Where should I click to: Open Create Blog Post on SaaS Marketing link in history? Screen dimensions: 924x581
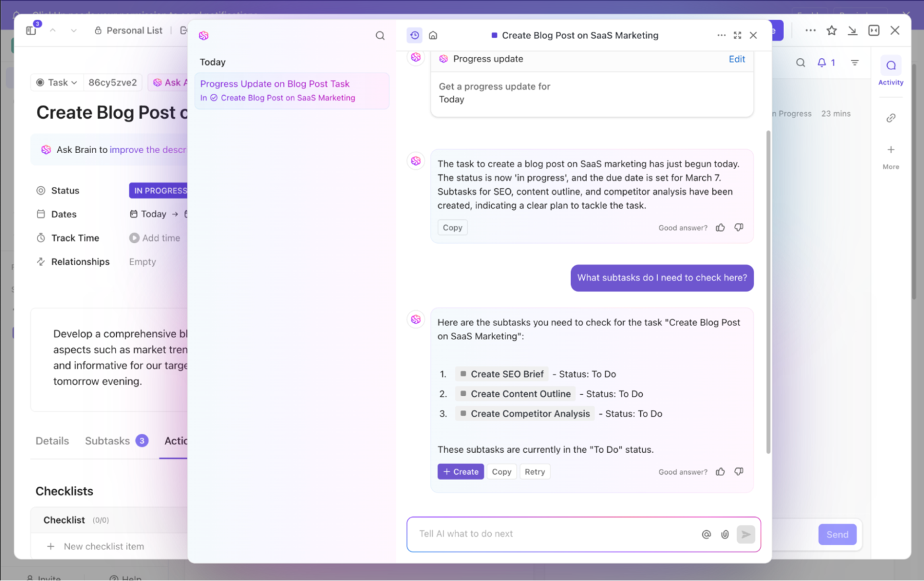(x=288, y=98)
